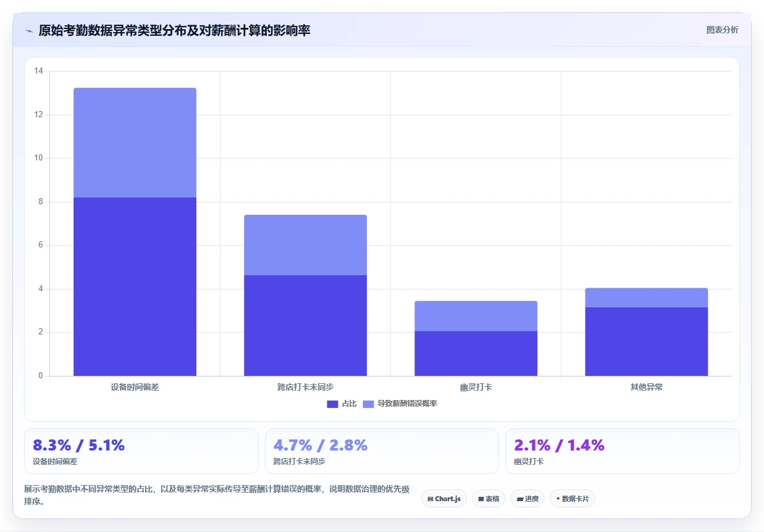Select the 表格 tag chip

(489, 499)
